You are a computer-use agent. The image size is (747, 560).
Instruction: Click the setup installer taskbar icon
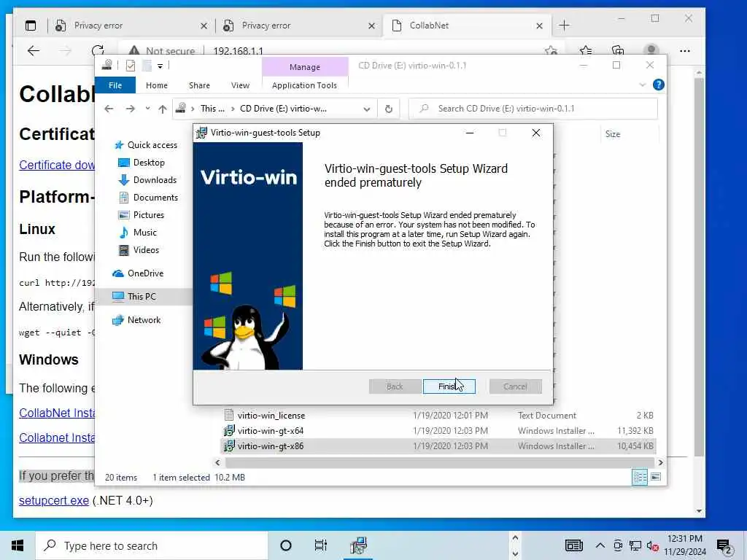[357, 545]
